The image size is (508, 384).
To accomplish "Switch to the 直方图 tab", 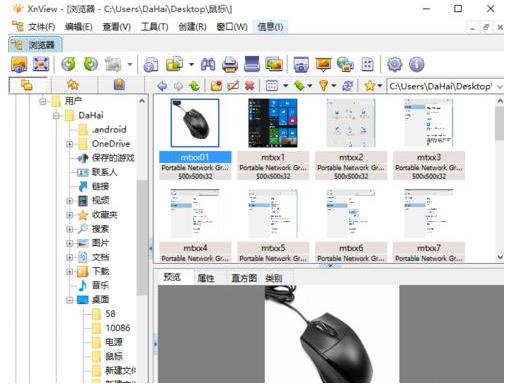I will pos(244,278).
